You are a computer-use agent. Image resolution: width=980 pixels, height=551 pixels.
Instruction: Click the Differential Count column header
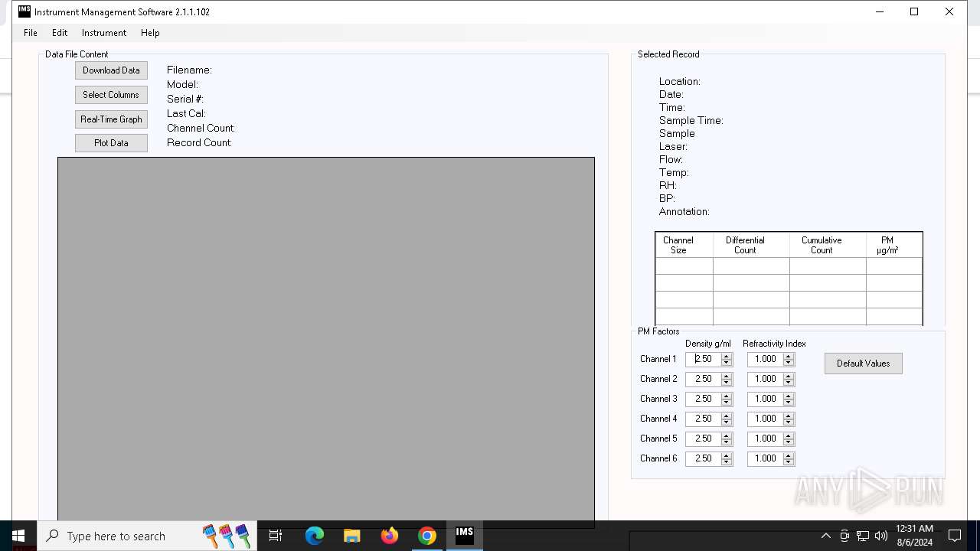click(751, 245)
